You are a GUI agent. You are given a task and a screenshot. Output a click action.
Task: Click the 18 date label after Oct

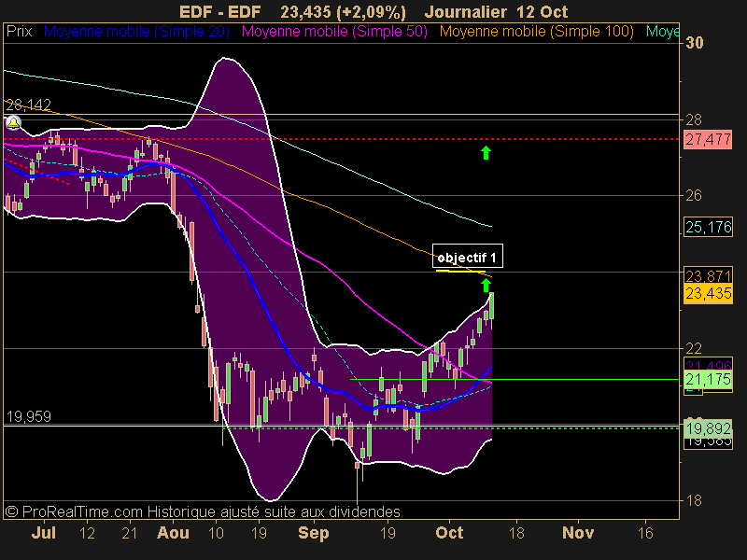[516, 532]
